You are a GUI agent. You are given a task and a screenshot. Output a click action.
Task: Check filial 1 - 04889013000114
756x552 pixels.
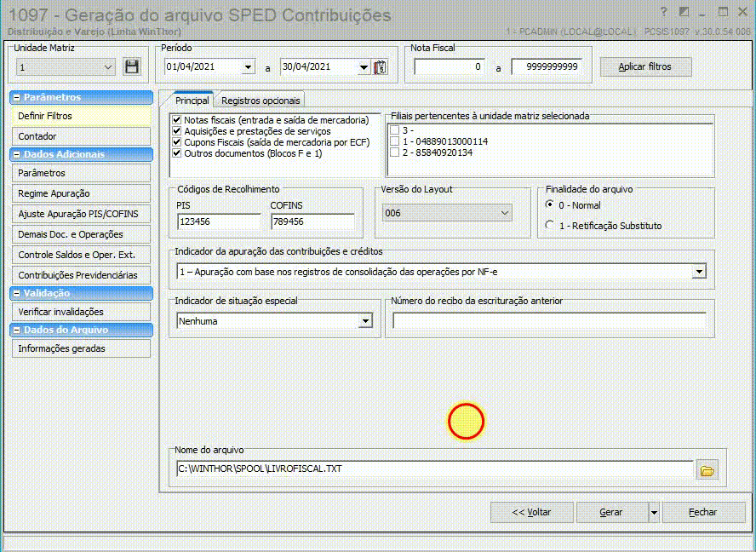point(395,141)
